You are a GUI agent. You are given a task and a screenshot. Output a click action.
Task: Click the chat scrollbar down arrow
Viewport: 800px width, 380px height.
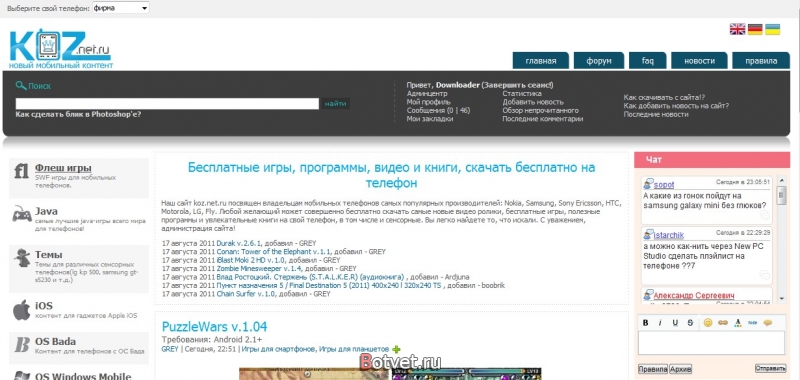pyautogui.click(x=781, y=298)
